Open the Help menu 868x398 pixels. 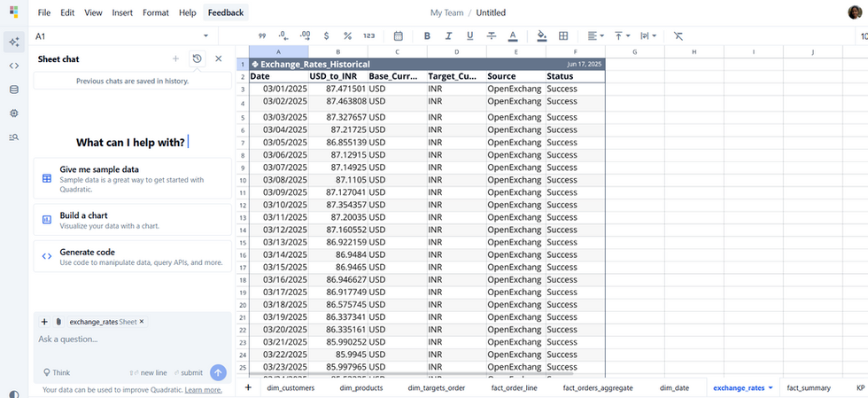click(x=188, y=12)
